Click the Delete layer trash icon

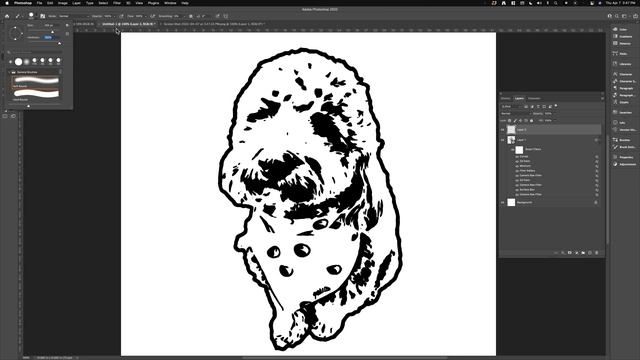pos(596,253)
